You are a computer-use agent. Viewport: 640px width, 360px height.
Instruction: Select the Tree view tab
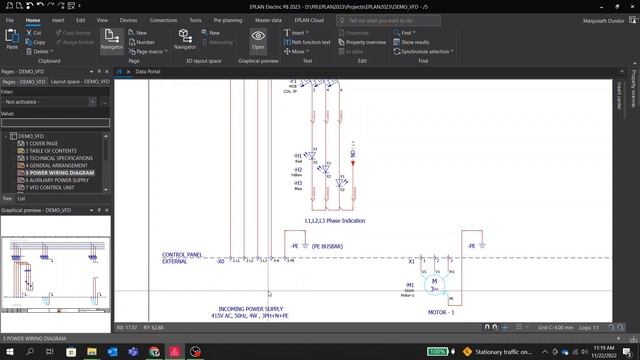7,198
